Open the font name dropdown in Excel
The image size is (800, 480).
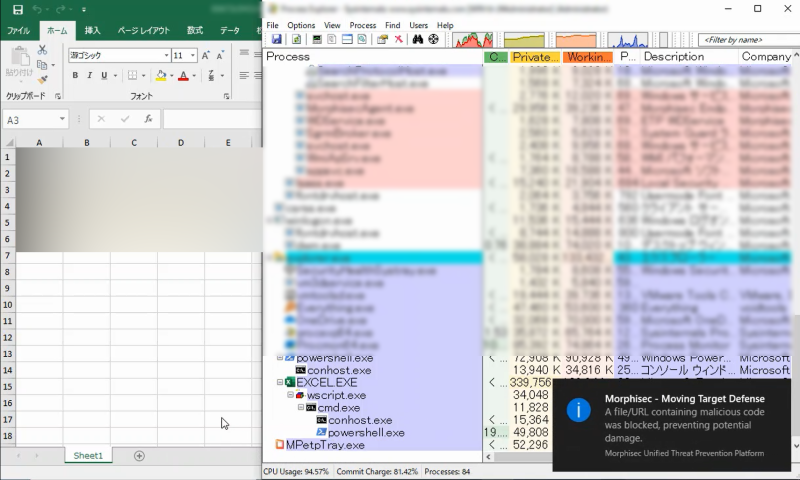(x=166, y=56)
